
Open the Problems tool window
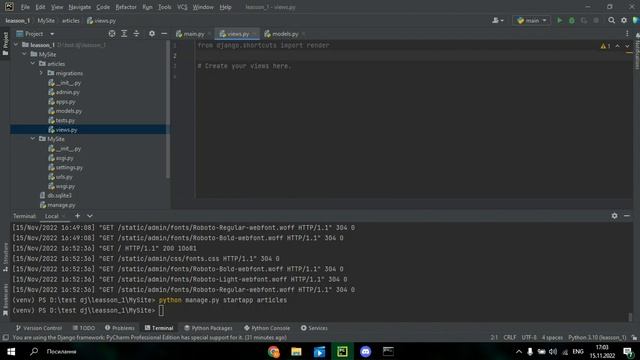point(120,328)
